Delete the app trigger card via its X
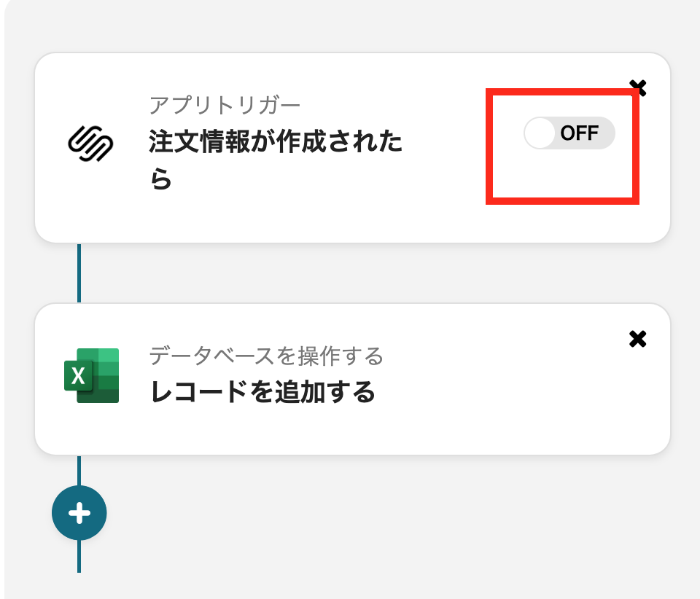The image size is (700, 599). click(x=638, y=88)
